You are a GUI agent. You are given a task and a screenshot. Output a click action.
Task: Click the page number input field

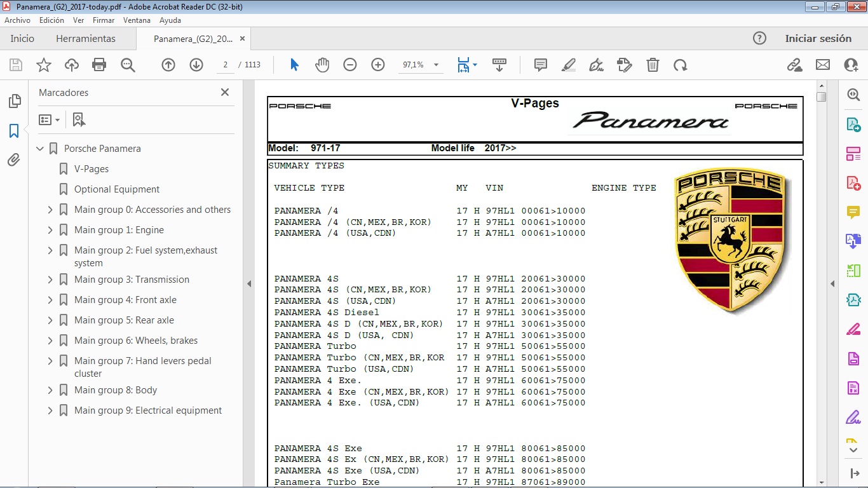[x=225, y=65]
